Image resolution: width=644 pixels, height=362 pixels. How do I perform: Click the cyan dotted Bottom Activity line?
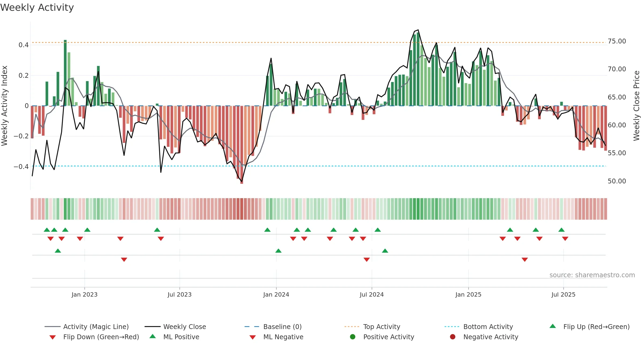(x=319, y=166)
